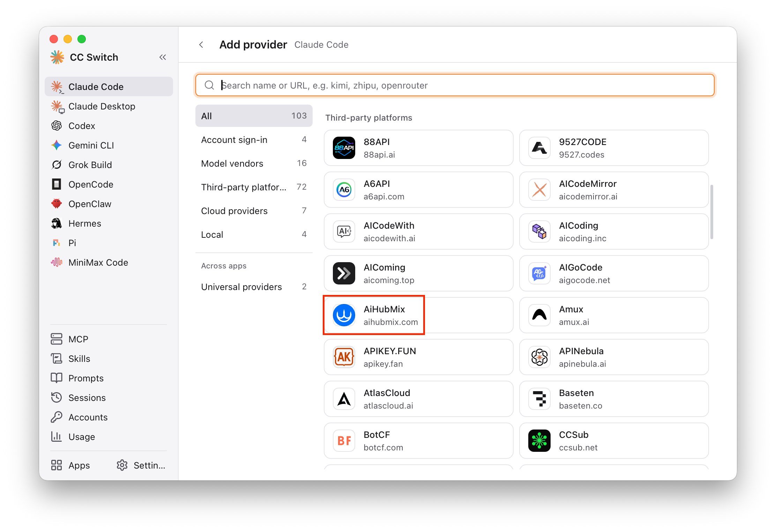Screen dimensions: 776x532
Task: Filter by Third-party platforms category
Action: (x=254, y=187)
